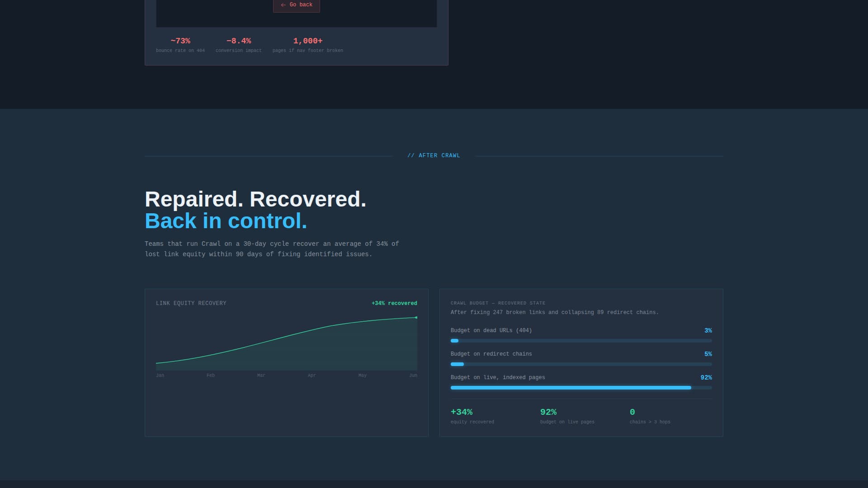This screenshot has width=868, height=488.
Task: Click the Feb axis label
Action: coord(211,375)
